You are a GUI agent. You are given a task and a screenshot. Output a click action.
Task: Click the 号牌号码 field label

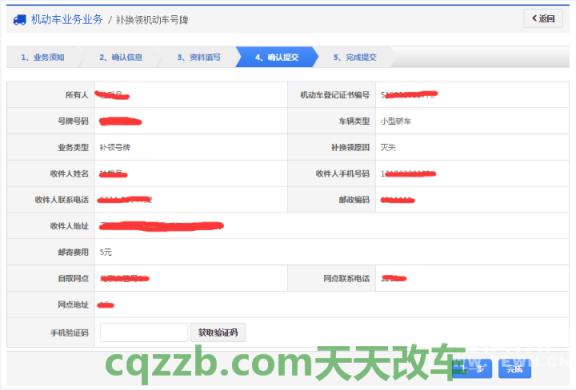pos(73,121)
